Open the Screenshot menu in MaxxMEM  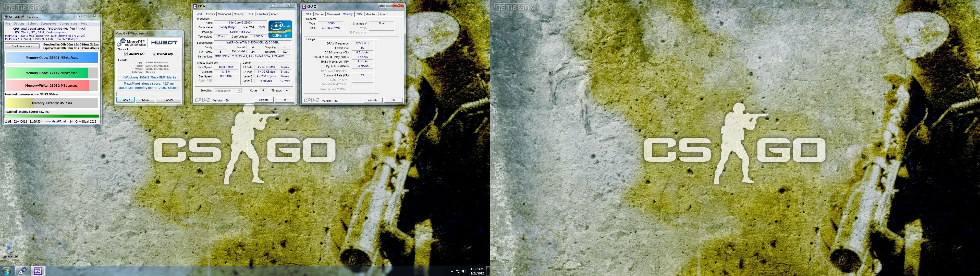point(48,24)
